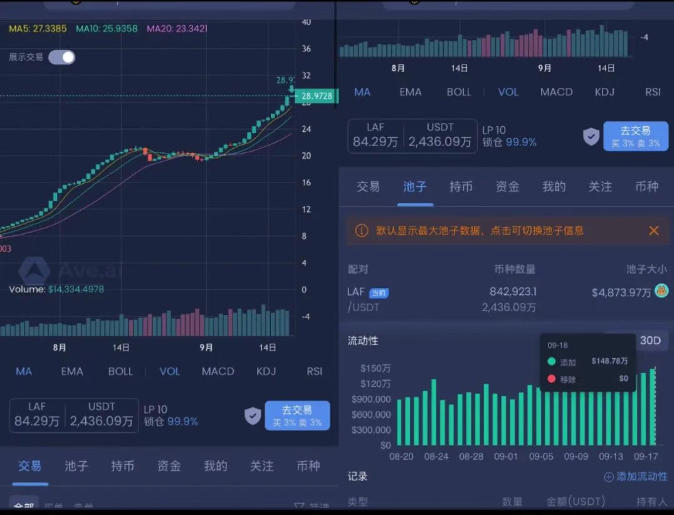
Task: Switch to 持币 tab in the right panel
Action: pos(461,186)
